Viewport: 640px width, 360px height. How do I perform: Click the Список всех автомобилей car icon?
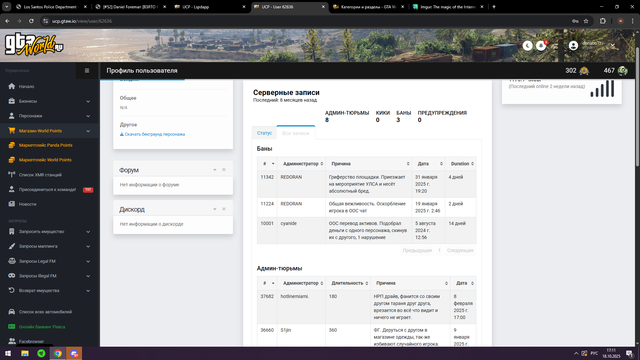11,312
